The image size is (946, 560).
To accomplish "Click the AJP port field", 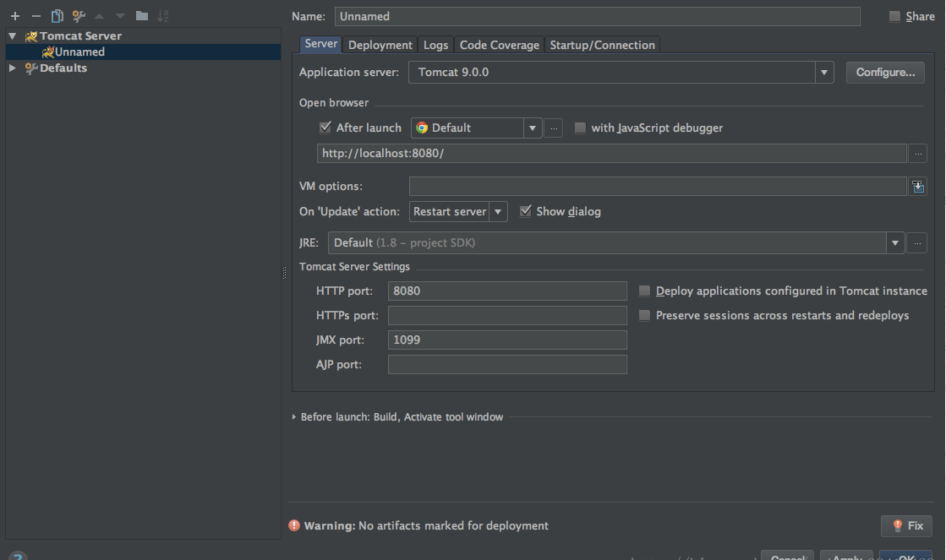I will [507, 365].
